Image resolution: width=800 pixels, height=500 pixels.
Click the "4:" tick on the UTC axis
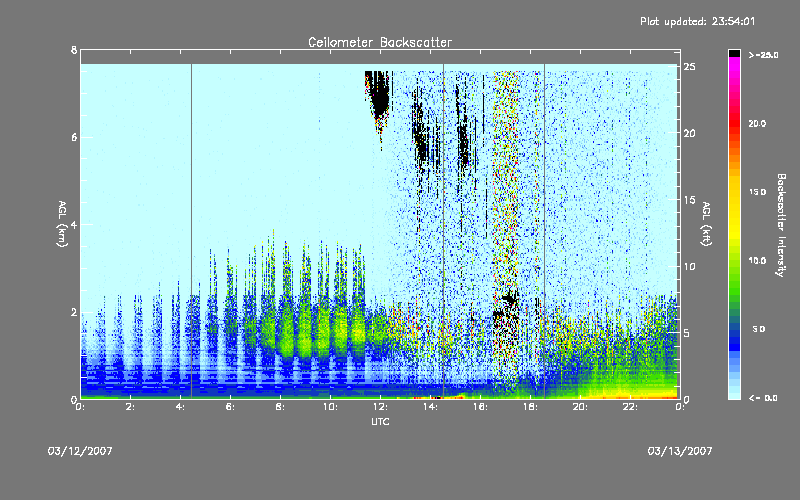[x=181, y=407]
